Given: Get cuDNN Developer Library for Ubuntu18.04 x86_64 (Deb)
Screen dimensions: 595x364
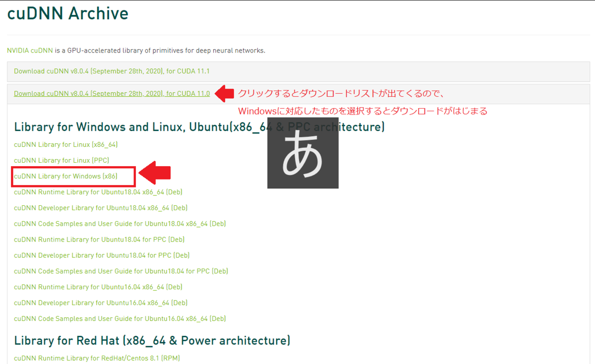Looking at the screenshot, I should point(101,208).
